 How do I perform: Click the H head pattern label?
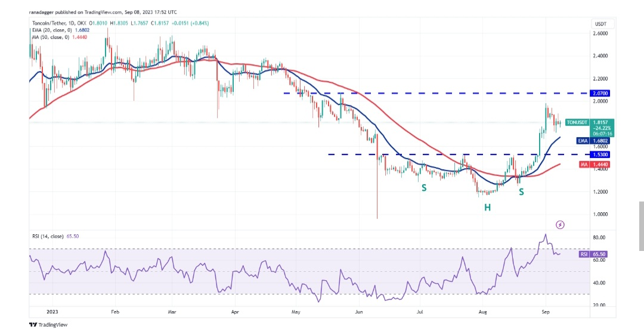[487, 207]
